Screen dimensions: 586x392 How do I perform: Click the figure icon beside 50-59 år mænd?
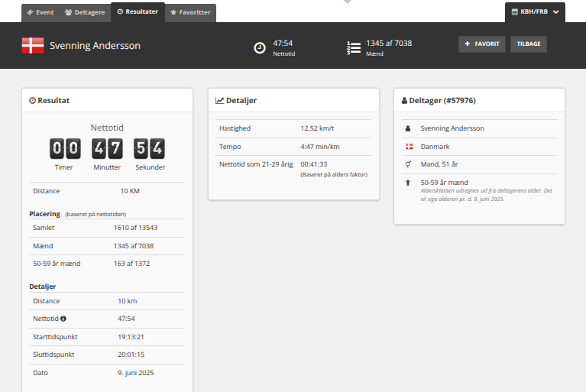point(408,183)
